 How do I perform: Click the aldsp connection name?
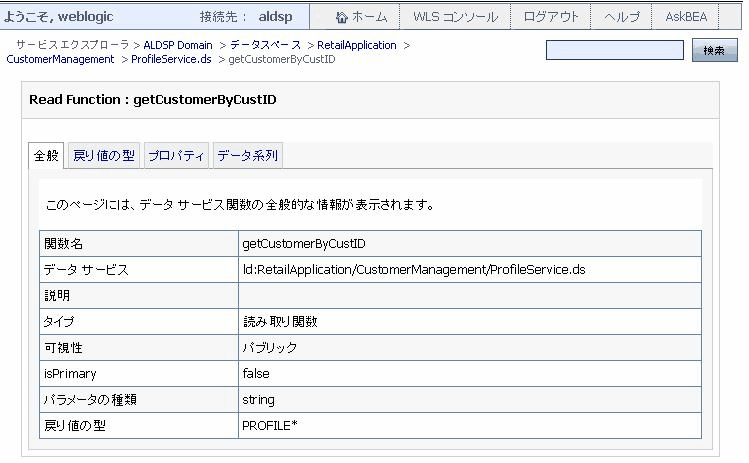click(x=275, y=17)
